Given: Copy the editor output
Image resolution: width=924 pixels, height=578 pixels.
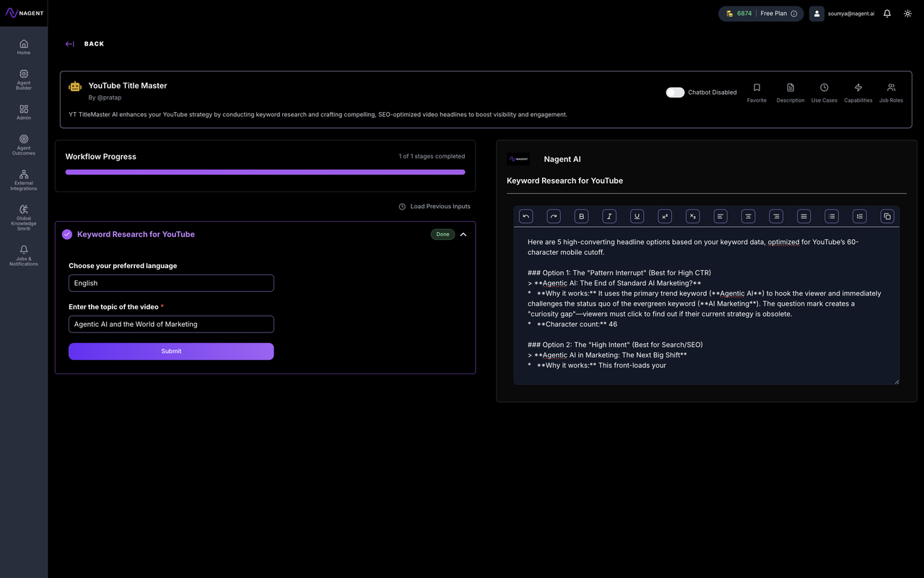Looking at the screenshot, I should [887, 216].
